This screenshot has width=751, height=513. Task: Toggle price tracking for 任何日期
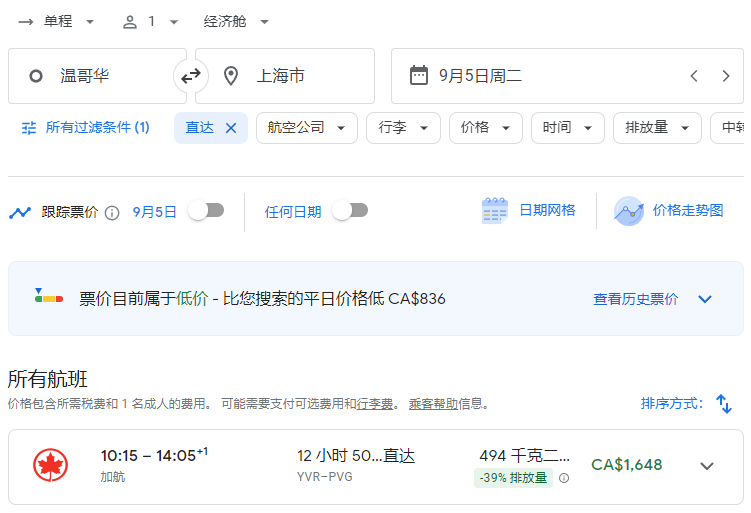(x=351, y=211)
